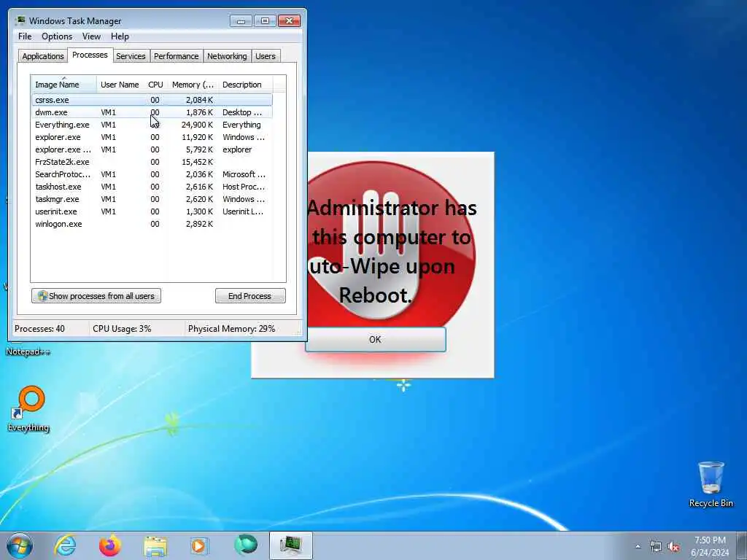Image resolution: width=747 pixels, height=560 pixels.
Task: Sort by the Memory column header
Action: pos(193,85)
